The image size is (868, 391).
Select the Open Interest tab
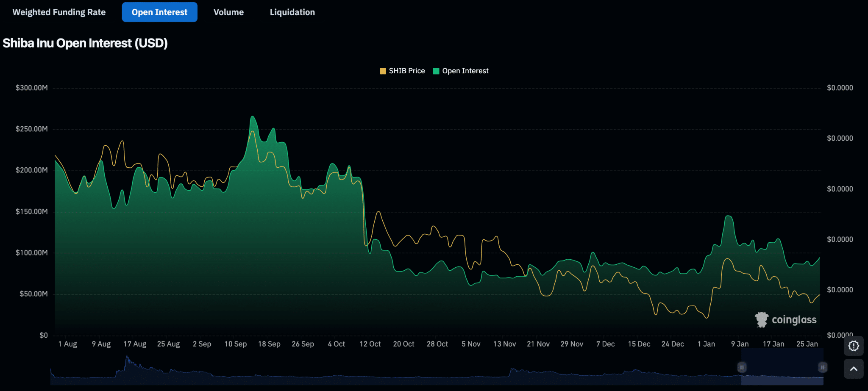point(159,12)
